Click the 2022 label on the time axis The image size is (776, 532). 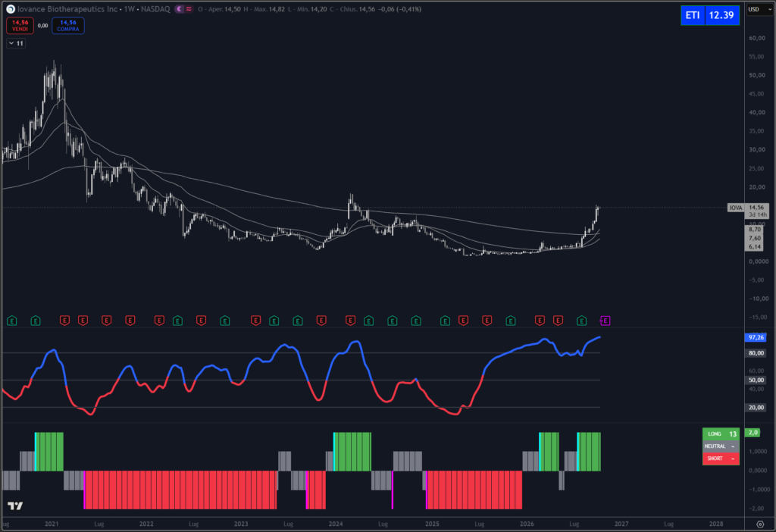point(146,524)
